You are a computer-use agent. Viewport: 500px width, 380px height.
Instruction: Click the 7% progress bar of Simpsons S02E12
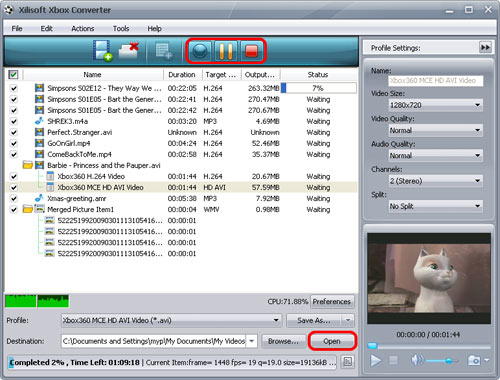click(318, 88)
